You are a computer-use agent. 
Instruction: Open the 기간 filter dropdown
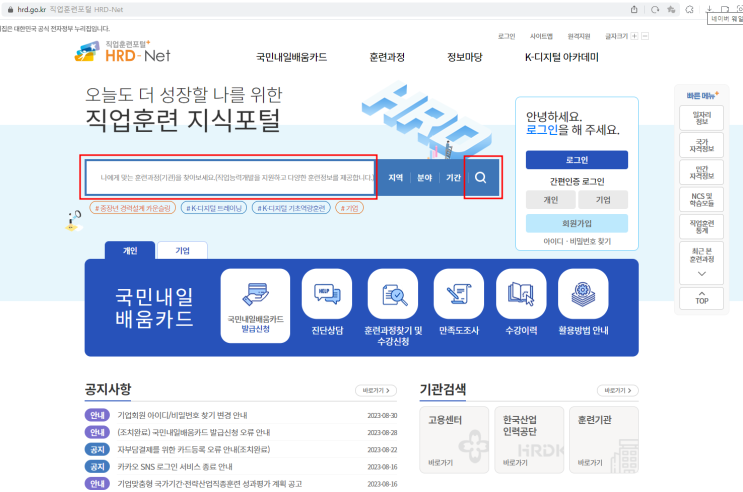coord(453,177)
